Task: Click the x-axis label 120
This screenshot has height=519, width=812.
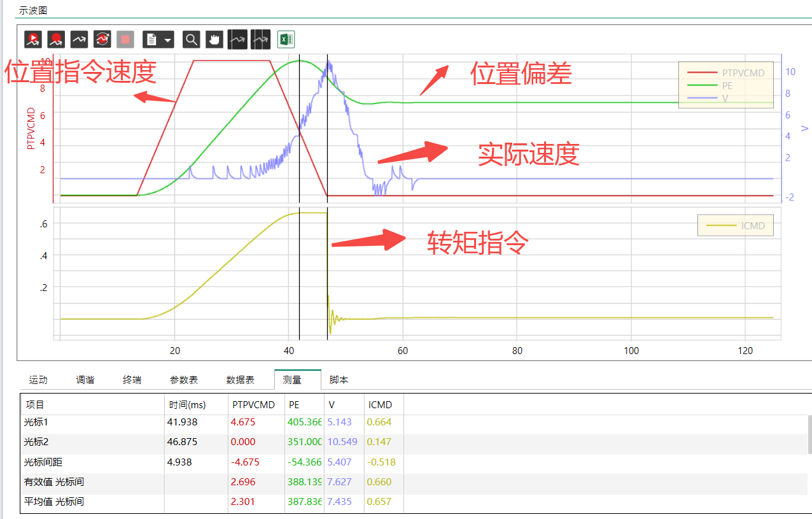Action: (745, 351)
